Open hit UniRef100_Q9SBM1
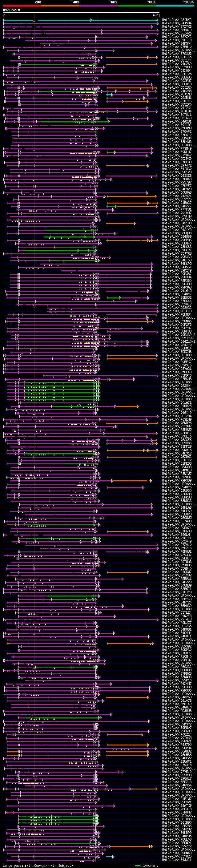This screenshot has height=868, width=197. tap(177, 98)
